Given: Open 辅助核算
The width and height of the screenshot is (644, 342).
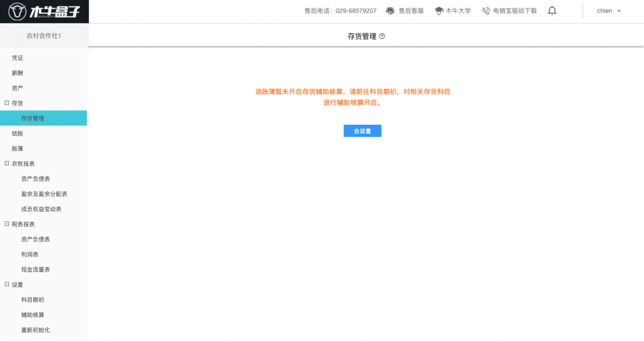Looking at the screenshot, I should click(x=32, y=315).
